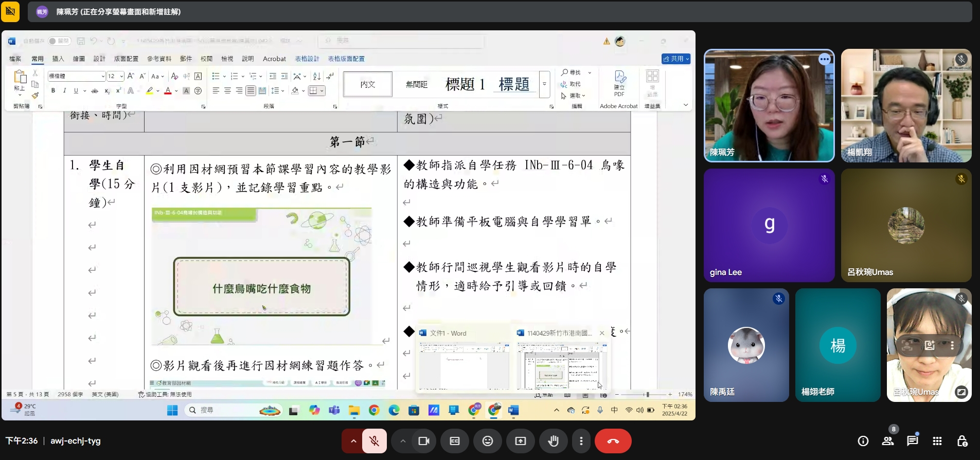
Task: Toggle the camera on or off
Action: [423, 441]
